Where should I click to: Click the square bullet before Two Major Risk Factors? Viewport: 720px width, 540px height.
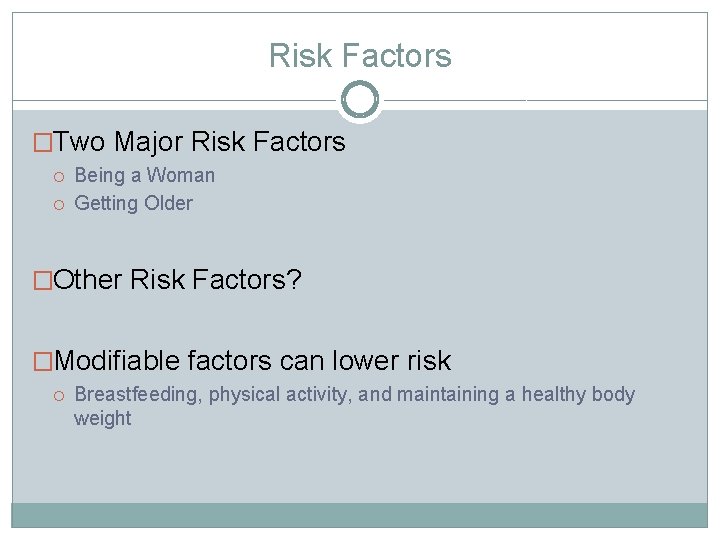click(x=43, y=143)
